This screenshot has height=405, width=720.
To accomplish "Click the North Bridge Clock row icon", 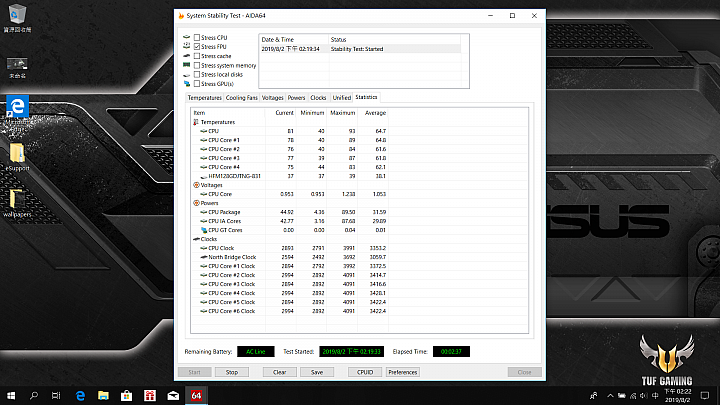I will click(204, 257).
